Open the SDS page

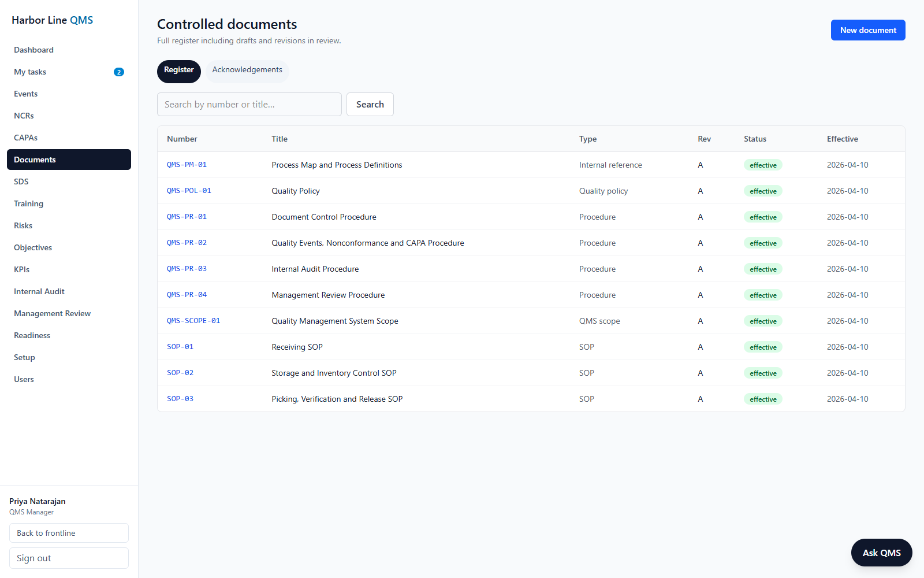[69, 181]
